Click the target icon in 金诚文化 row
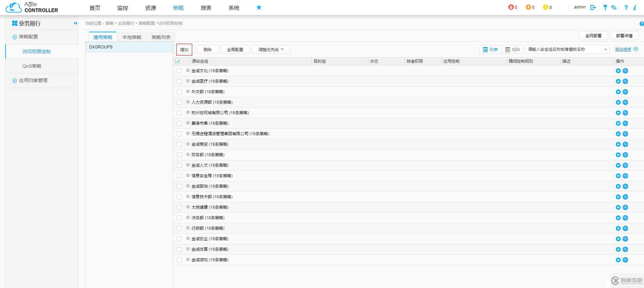Image resolution: width=644 pixels, height=288 pixels. [x=625, y=71]
